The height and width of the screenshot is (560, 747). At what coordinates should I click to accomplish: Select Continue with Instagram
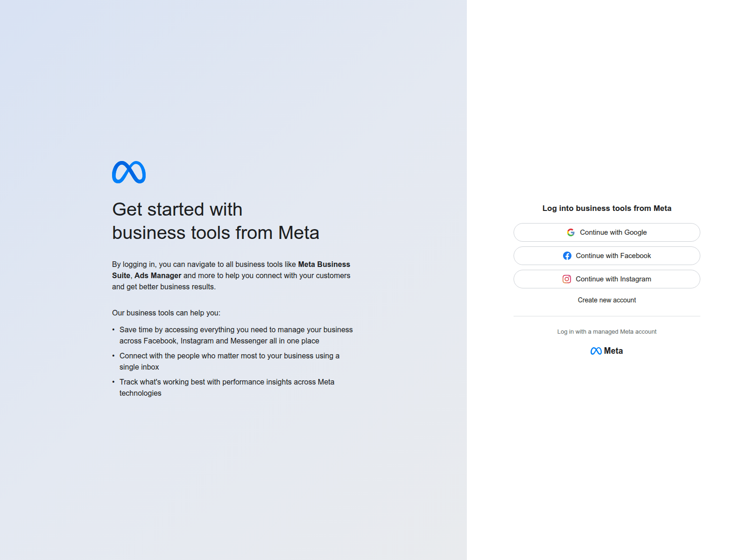click(607, 279)
